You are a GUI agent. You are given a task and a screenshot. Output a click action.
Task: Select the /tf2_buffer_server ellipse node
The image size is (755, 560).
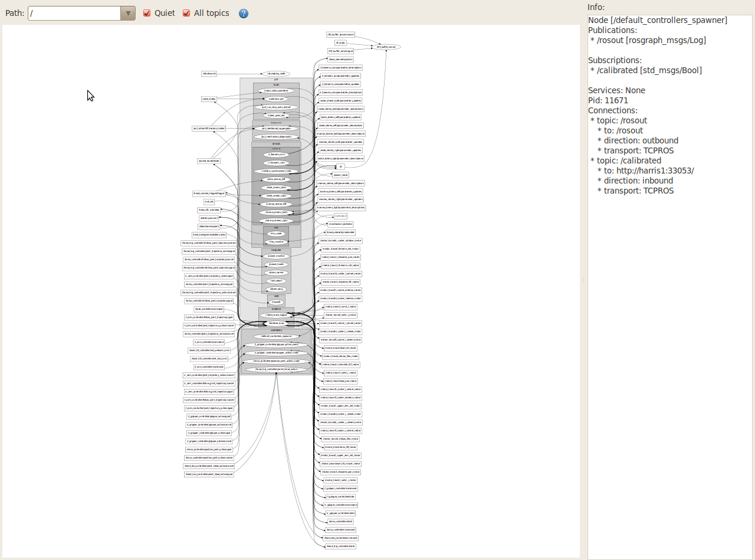pos(385,47)
